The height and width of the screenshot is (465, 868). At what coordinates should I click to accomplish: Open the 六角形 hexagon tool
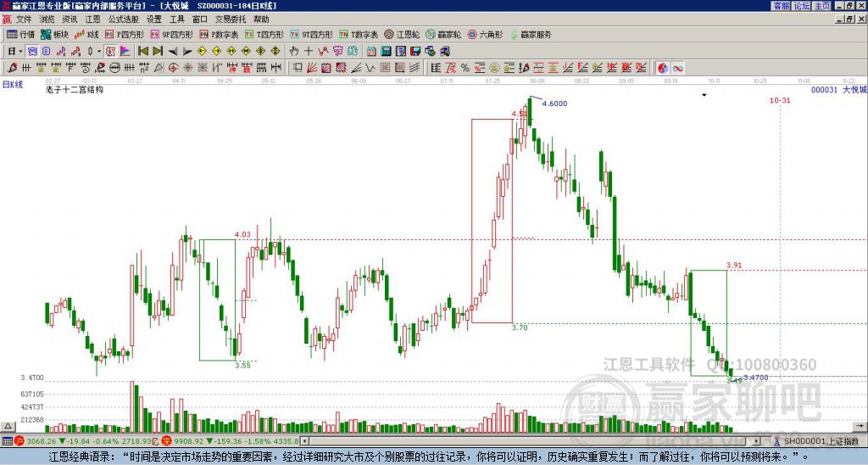(485, 34)
